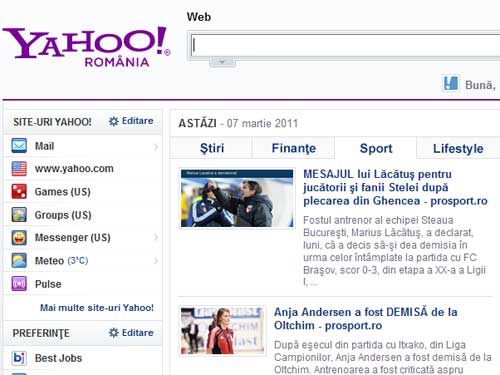Click Editare in the SITE-URI YAHOO! header
500x375 pixels.
[x=138, y=121]
